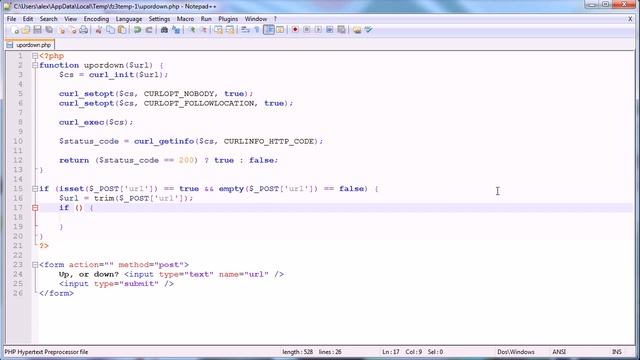Collapse the red fold marker on line 17

35,208
